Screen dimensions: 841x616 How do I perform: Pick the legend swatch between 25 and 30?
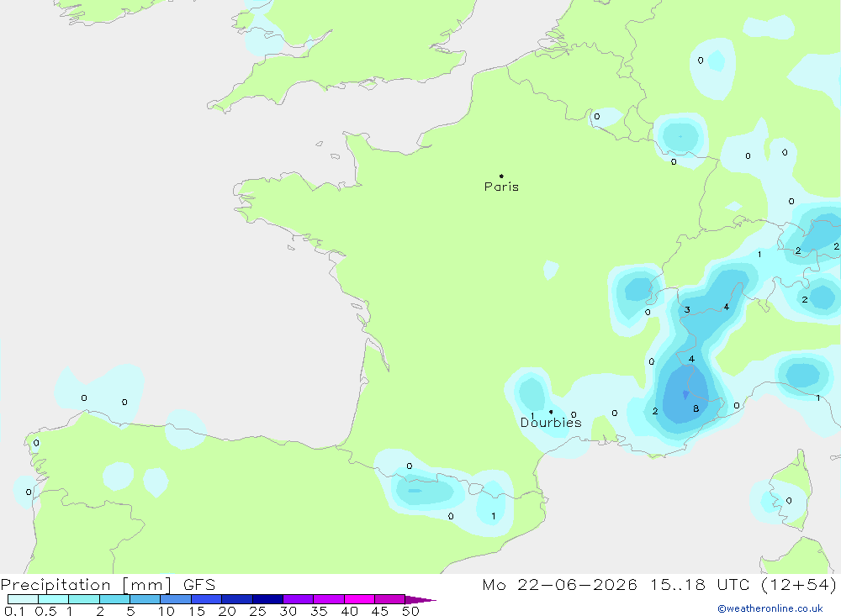(x=267, y=599)
